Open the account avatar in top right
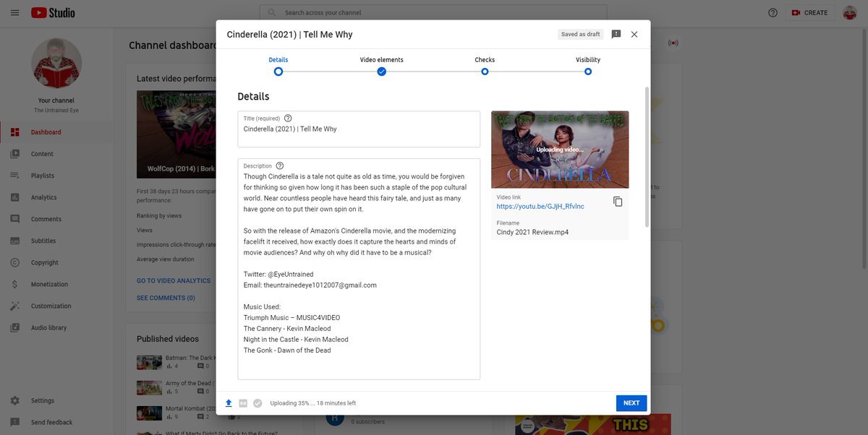 tap(850, 13)
